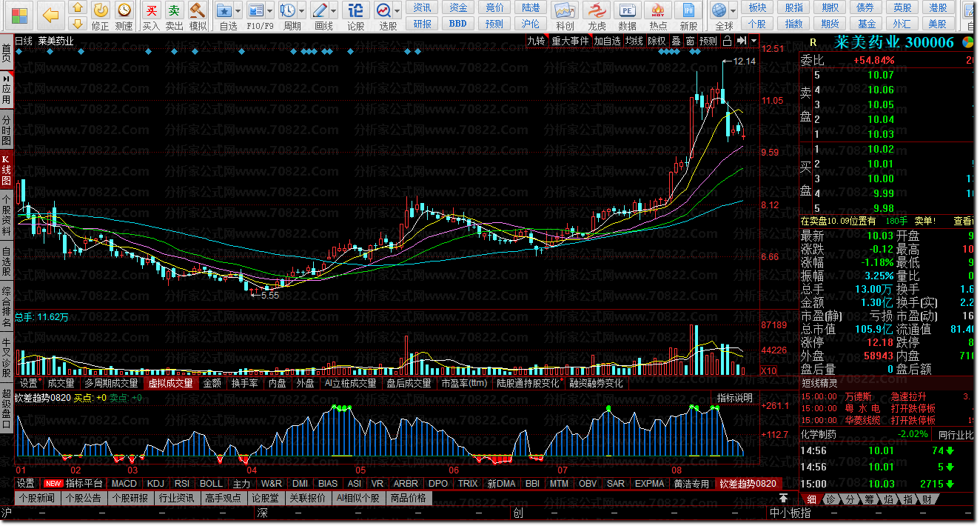This screenshot has width=980, height=526.
Task: Open the 自选 star folder icon
Action: 226,10
